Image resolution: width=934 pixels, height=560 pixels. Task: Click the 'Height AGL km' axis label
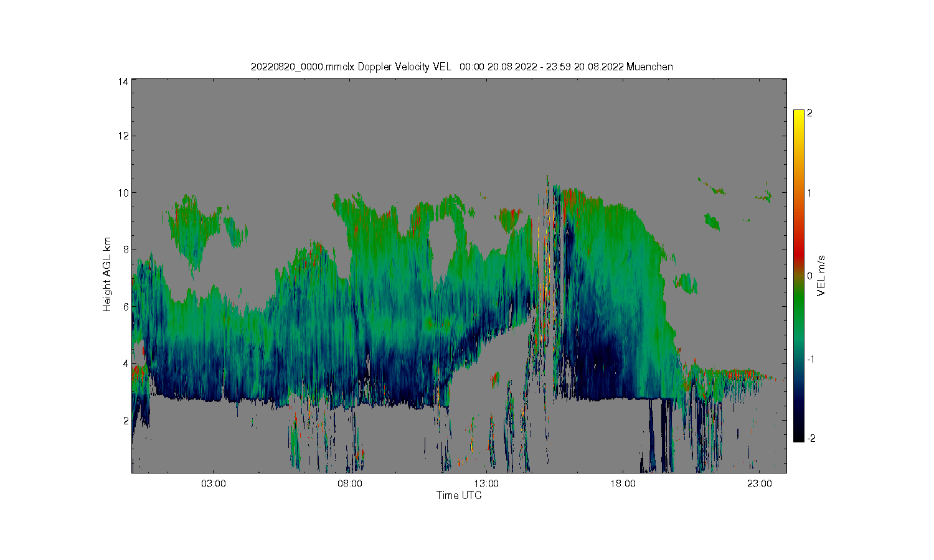(106, 274)
